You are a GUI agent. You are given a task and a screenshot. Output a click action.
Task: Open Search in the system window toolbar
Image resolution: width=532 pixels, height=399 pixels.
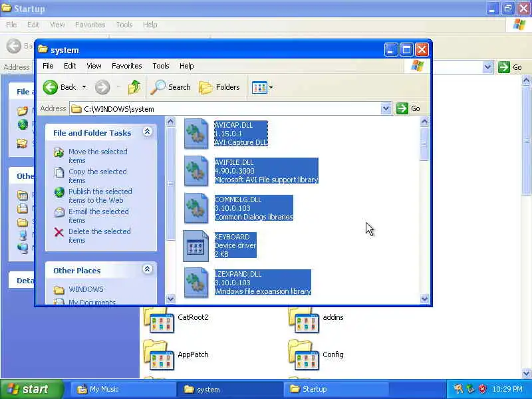tap(170, 87)
